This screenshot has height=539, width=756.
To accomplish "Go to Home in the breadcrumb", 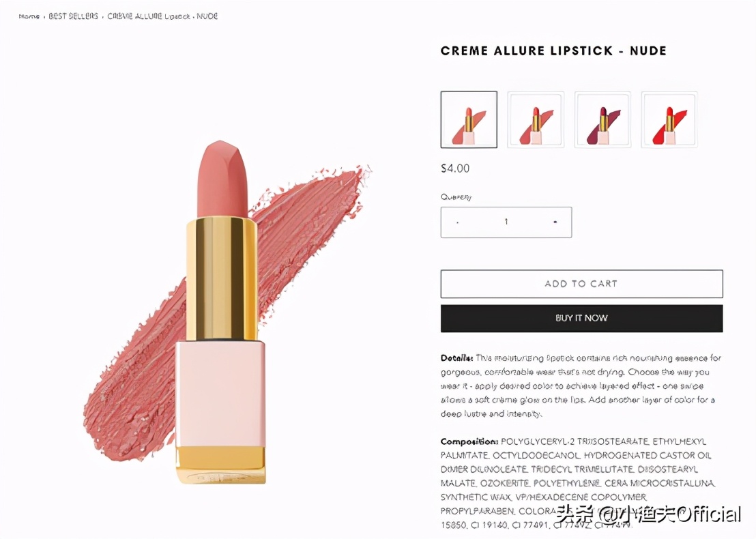I will tap(29, 16).
